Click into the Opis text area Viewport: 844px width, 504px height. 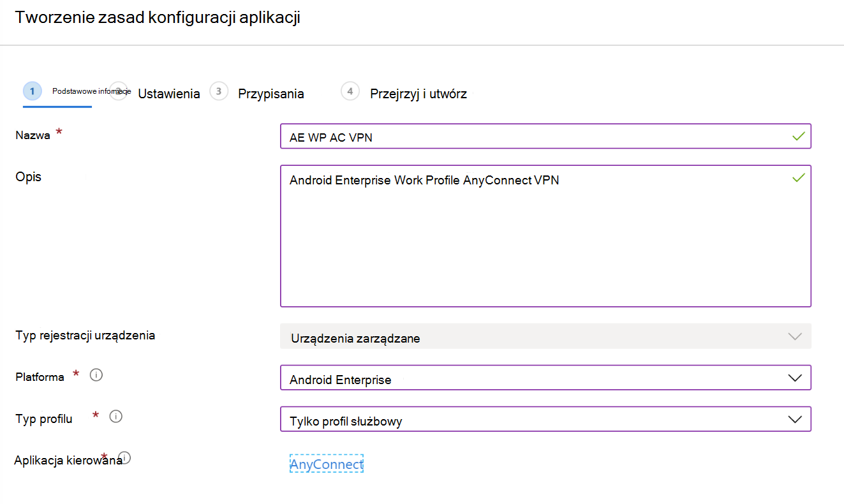coord(545,236)
